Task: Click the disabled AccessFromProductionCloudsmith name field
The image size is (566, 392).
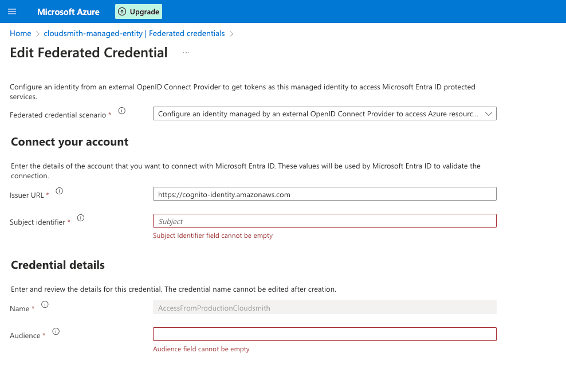Action: pos(324,308)
